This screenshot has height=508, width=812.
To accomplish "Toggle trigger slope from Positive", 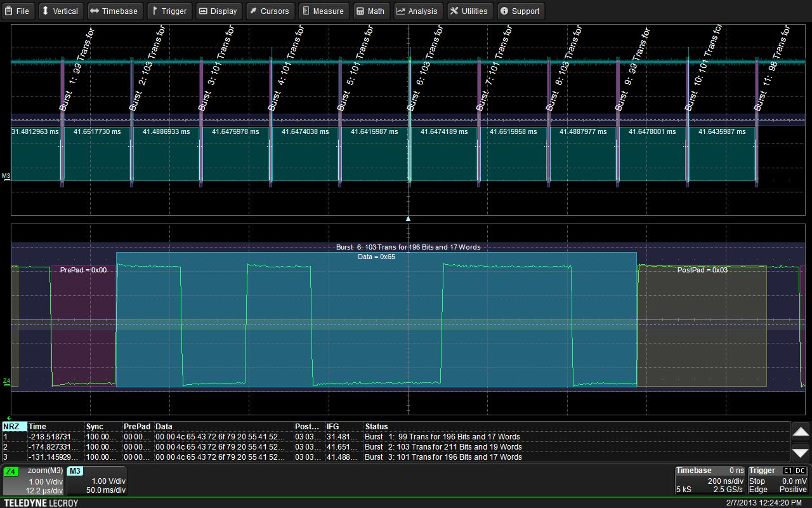I will tap(792, 490).
